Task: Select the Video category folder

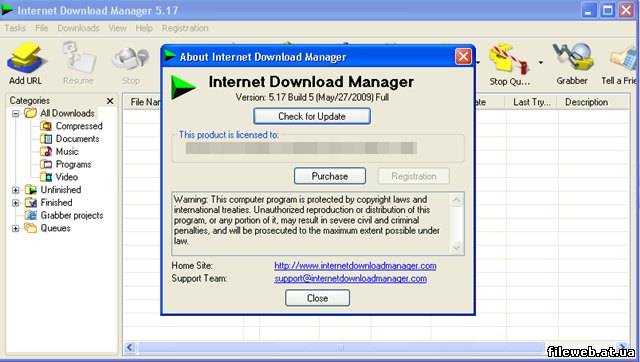Action: pyautogui.click(x=59, y=177)
